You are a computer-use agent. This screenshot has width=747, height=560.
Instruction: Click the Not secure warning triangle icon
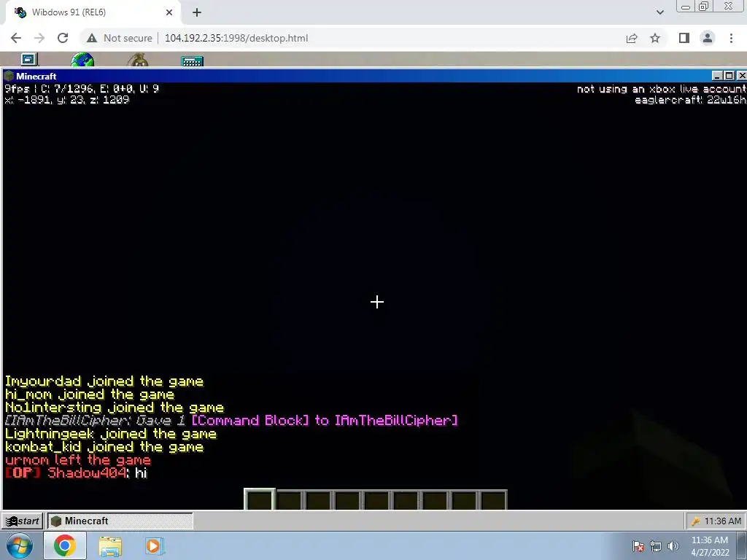92,38
